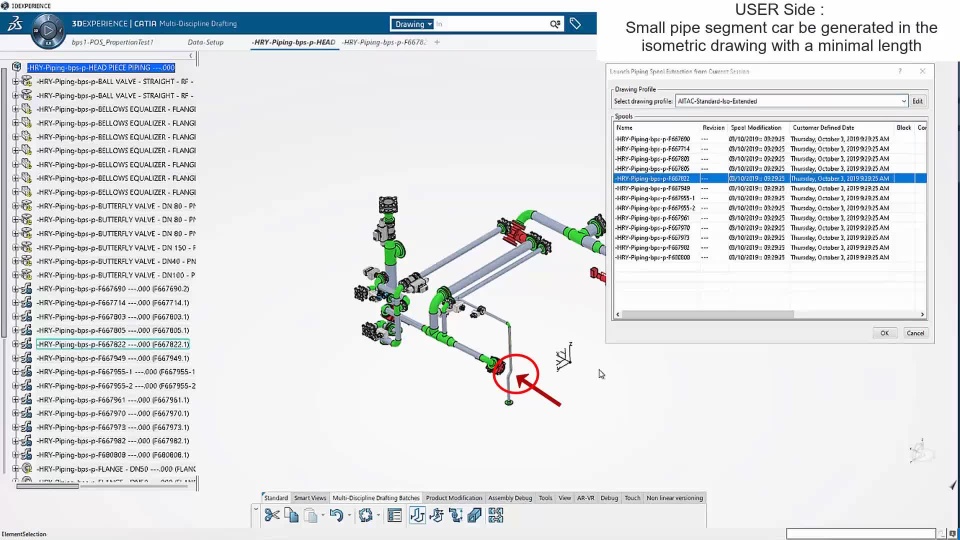Viewport: 960px width, 540px height.
Task: Click the grid-arrows icon at toolbar end
Action: click(495, 516)
